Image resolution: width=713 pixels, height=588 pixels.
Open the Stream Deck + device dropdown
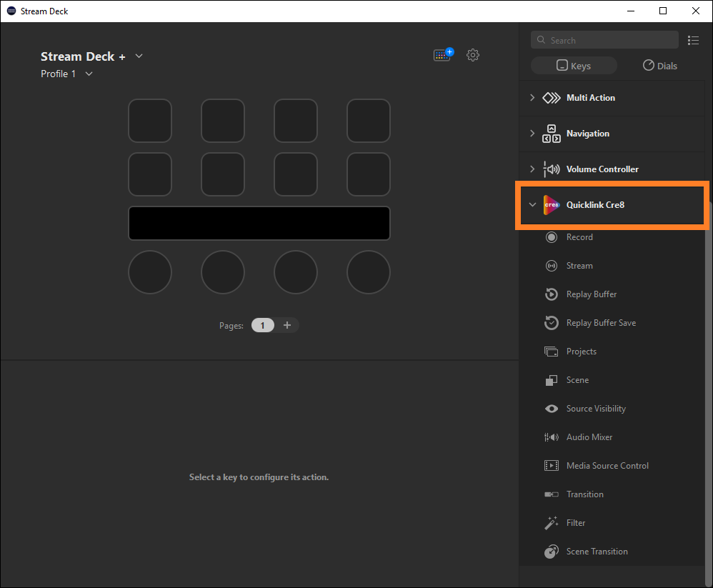(139, 56)
